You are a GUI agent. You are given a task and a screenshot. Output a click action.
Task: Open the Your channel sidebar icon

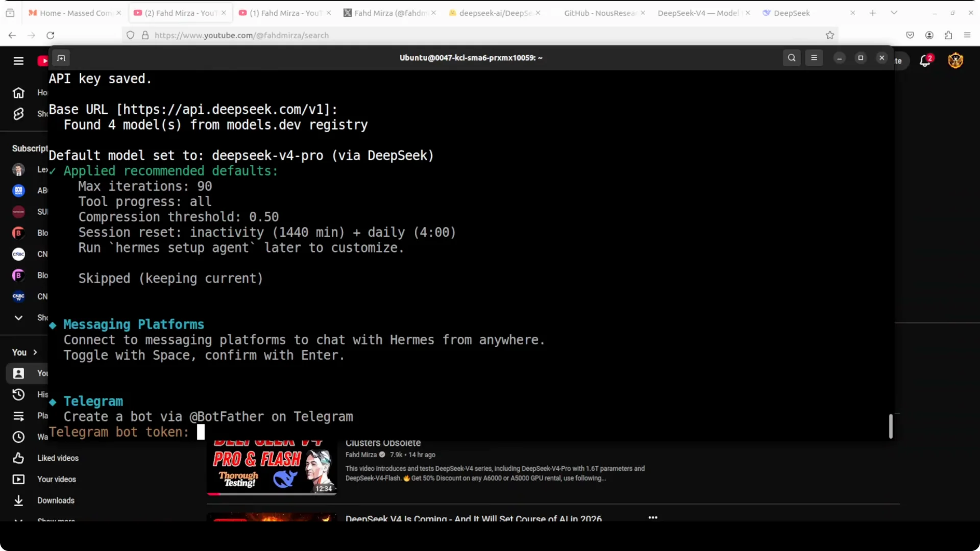tap(18, 373)
